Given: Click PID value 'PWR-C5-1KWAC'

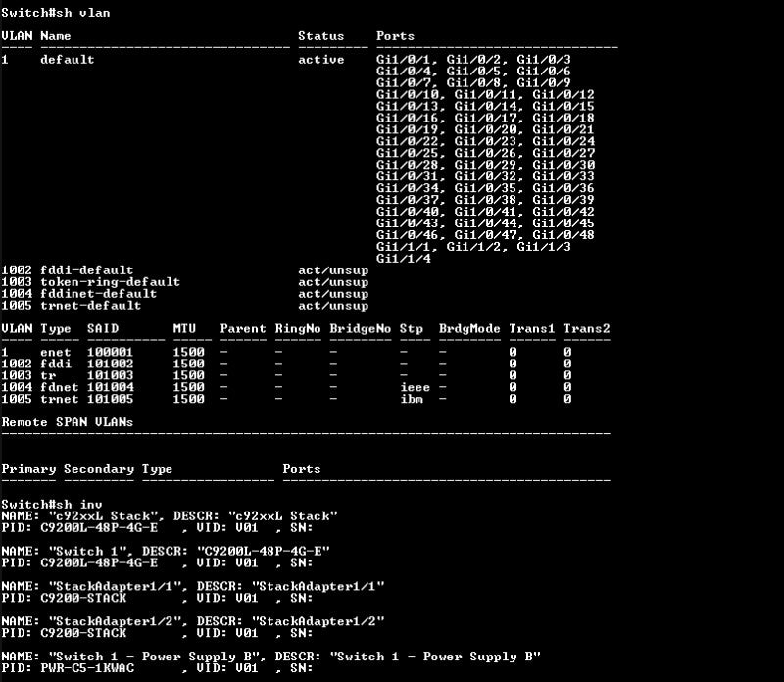Looking at the screenshot, I should click(x=87, y=668).
